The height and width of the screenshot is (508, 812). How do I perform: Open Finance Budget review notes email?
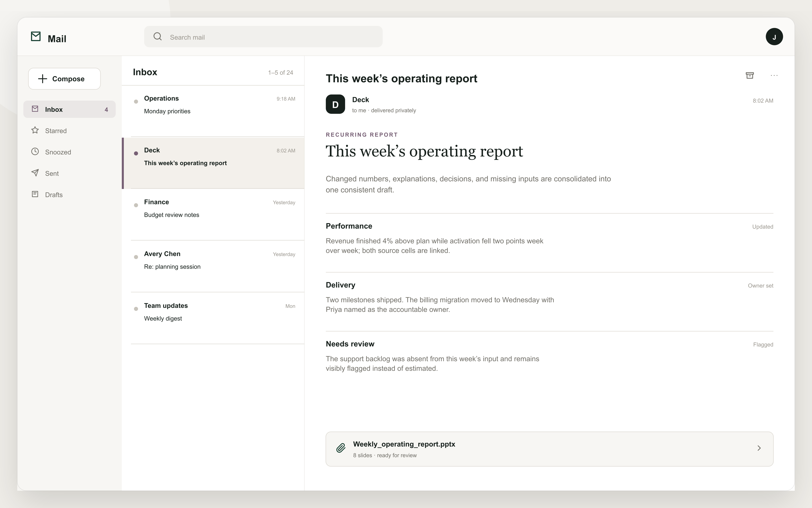pos(213,215)
